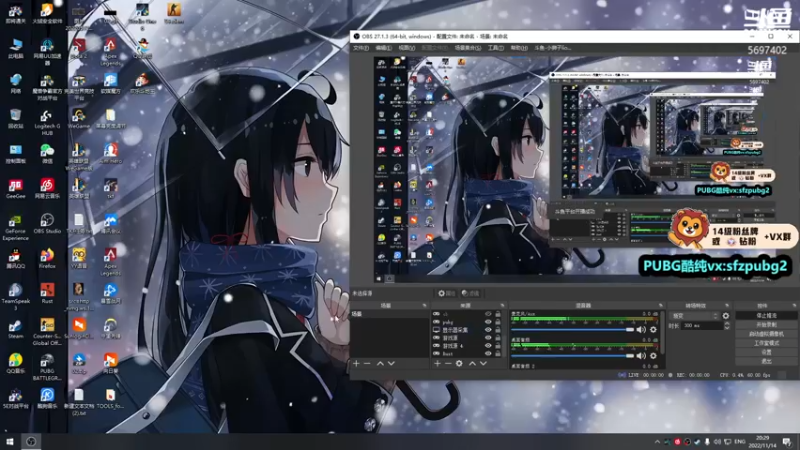Click the 开始录制 button
Viewport: 800px width, 450px height.
pyautogui.click(x=766, y=325)
